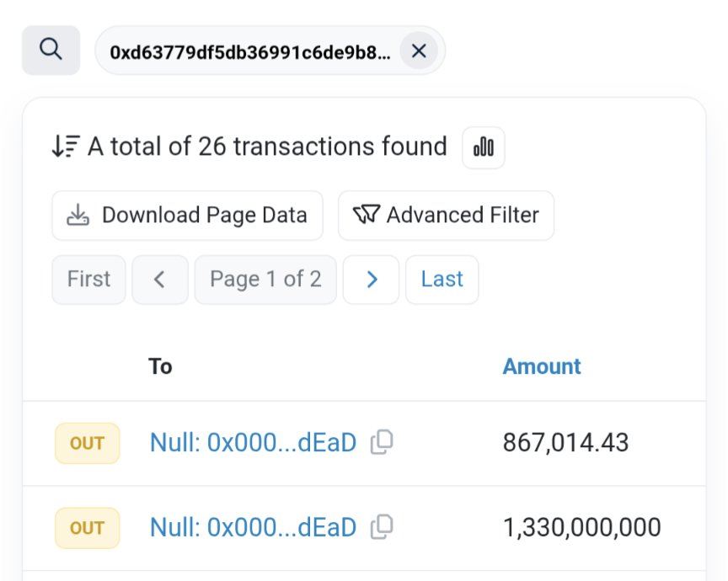Select the amount 1,330,000,000
The height and width of the screenshot is (581, 728).
click(582, 528)
